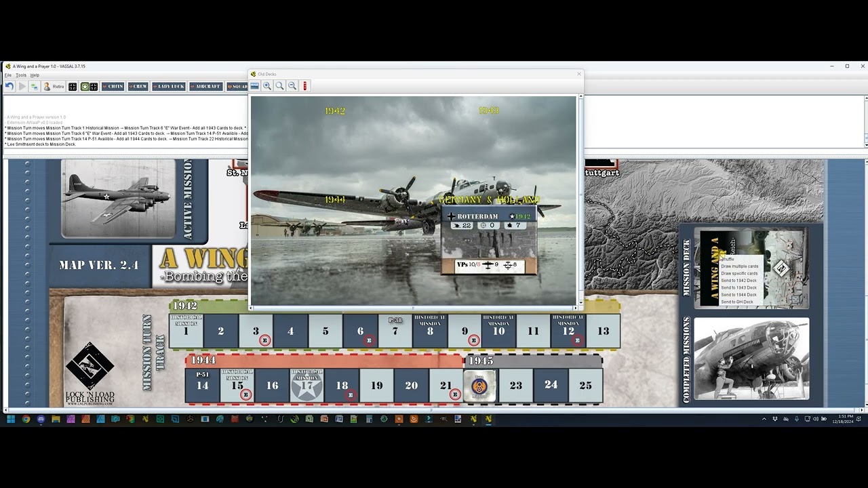This screenshot has height=488, width=868.
Task: Click the zoom out magnifier in Old Decks
Action: point(292,86)
